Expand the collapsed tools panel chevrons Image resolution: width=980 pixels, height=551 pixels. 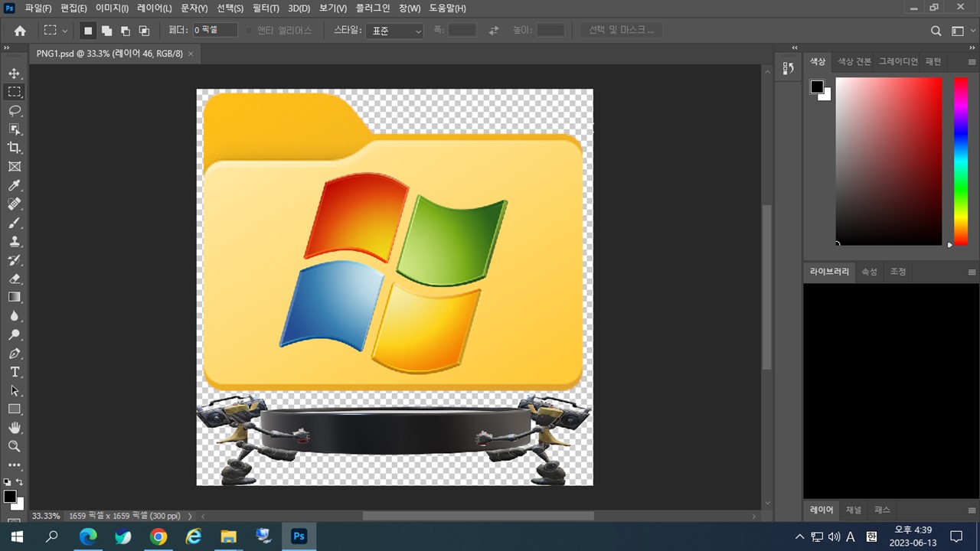coord(6,47)
